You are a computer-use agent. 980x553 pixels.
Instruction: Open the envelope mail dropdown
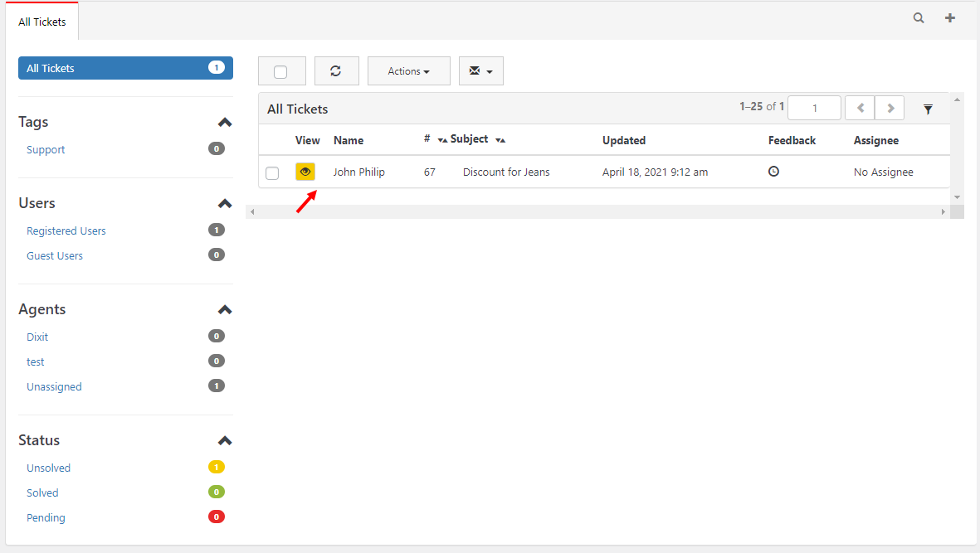[480, 71]
